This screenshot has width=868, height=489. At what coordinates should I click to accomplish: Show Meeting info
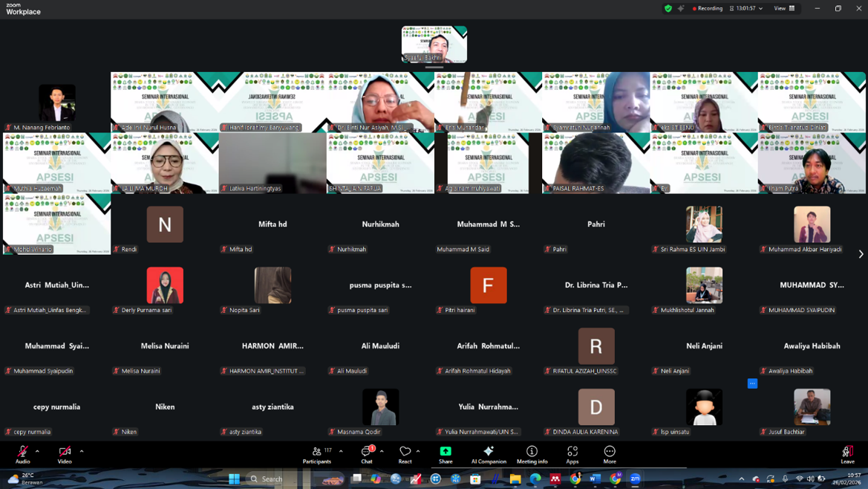coord(532,454)
